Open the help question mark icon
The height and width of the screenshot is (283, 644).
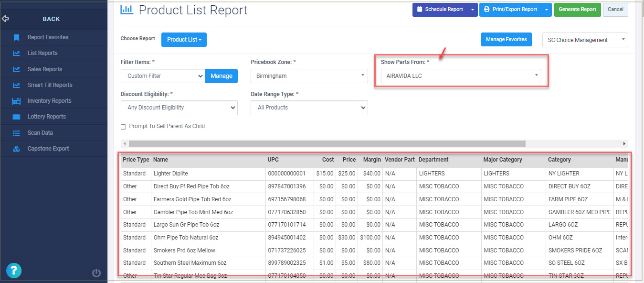click(14, 270)
